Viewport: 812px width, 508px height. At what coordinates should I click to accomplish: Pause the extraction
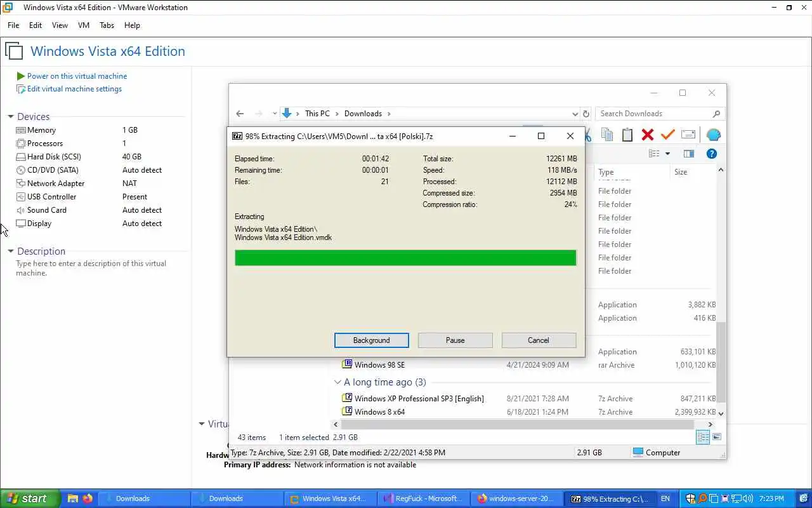coord(455,340)
